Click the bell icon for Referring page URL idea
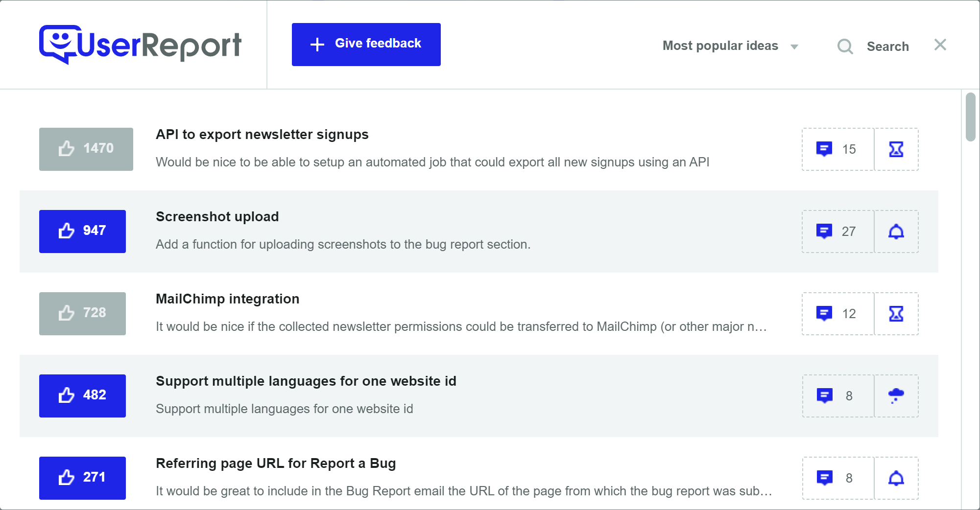980x510 pixels. pos(897,478)
